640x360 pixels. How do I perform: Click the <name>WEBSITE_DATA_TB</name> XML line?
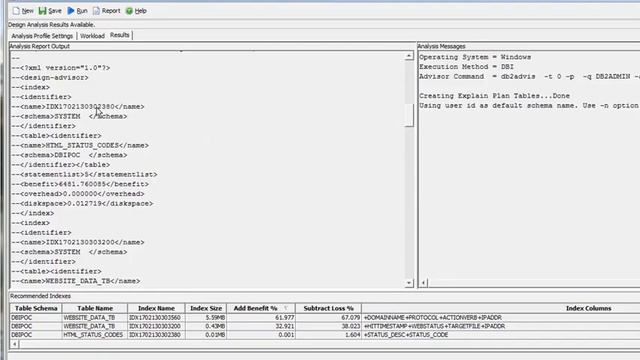click(76, 281)
